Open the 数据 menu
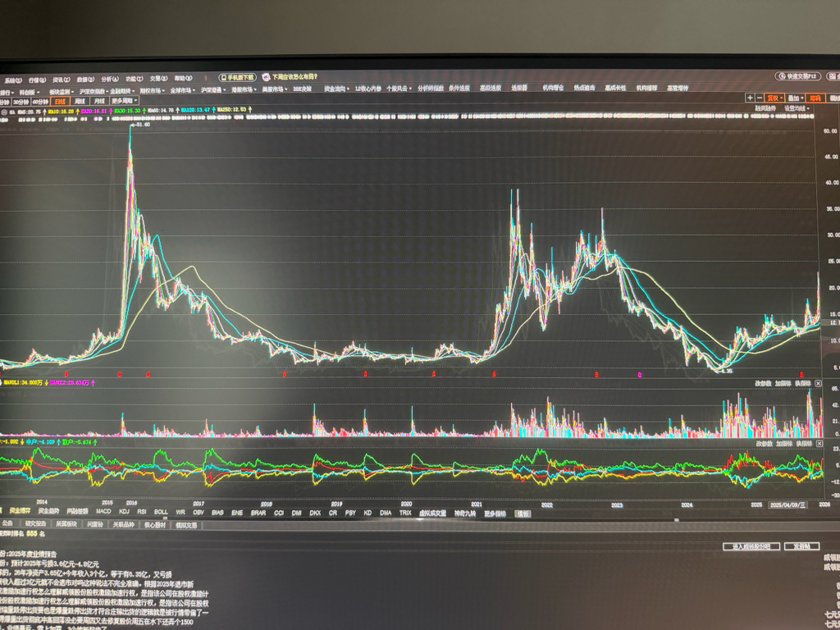 (x=85, y=80)
